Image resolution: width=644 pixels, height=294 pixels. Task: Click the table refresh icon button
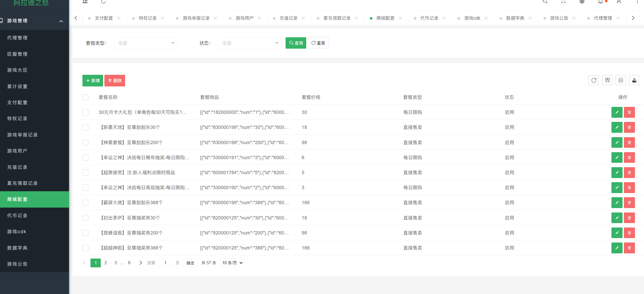pos(594,80)
